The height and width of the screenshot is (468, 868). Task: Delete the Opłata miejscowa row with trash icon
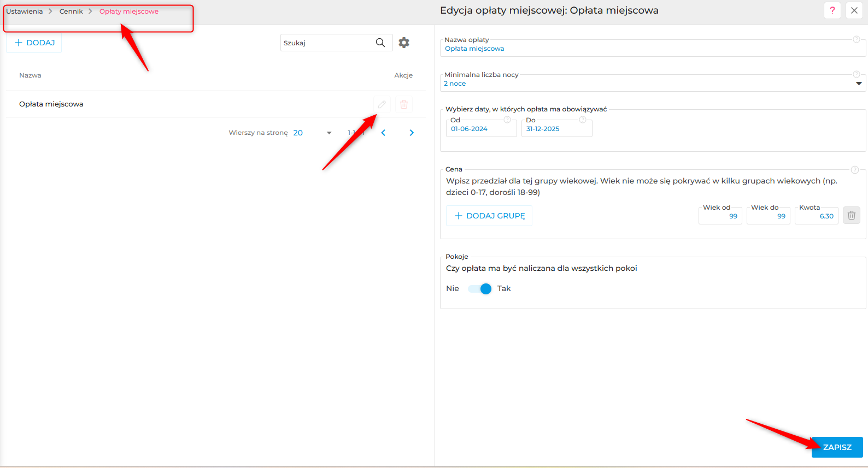(404, 104)
